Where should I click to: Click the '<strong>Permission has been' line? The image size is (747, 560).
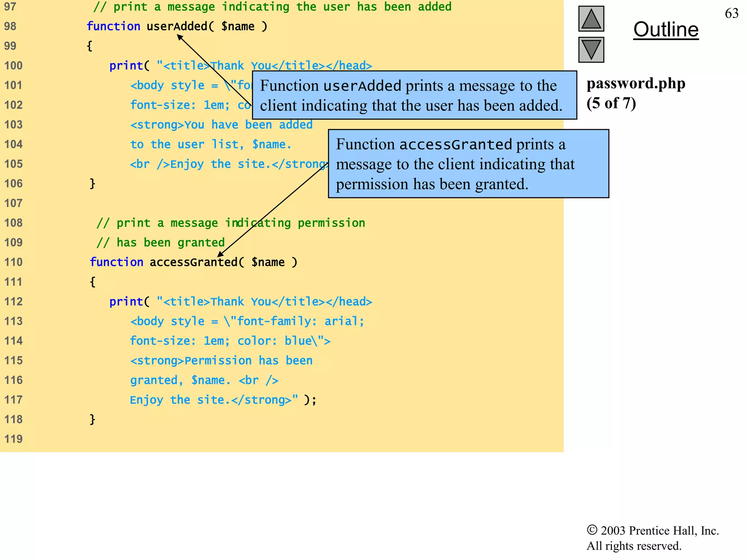click(221, 361)
